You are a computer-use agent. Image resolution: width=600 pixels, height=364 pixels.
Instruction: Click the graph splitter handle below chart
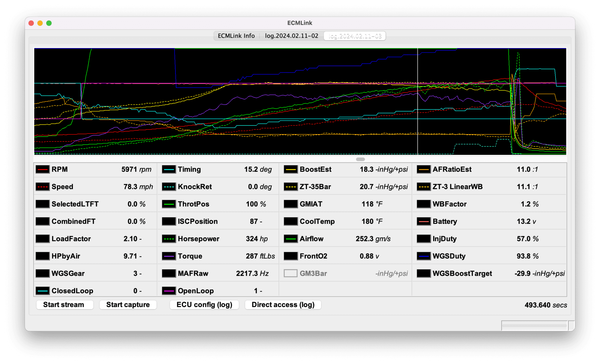click(x=360, y=159)
